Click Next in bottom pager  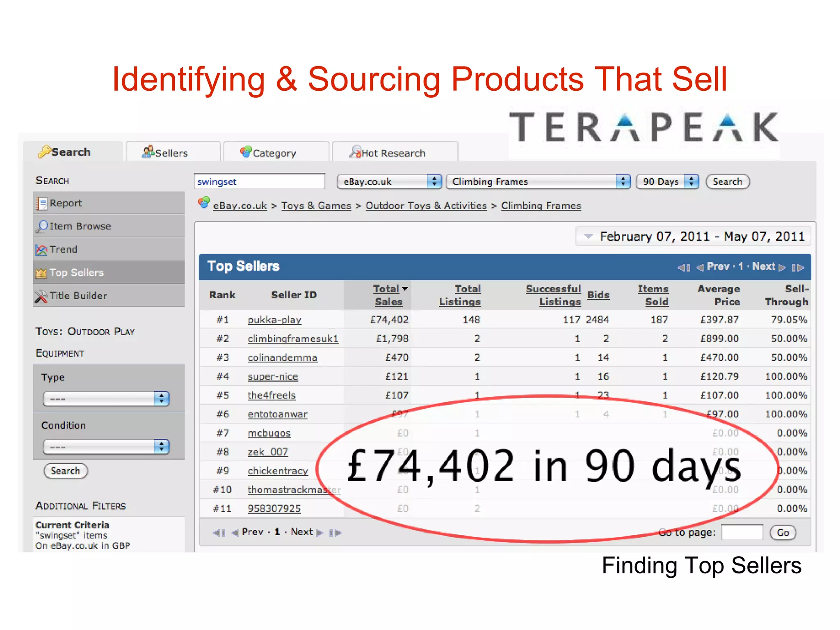pyautogui.click(x=307, y=532)
